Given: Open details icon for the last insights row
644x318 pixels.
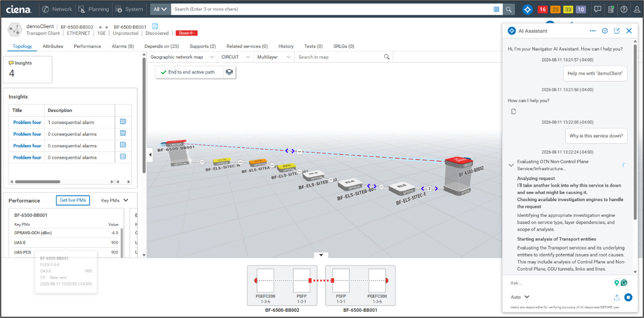Looking at the screenshot, I should [x=123, y=157].
